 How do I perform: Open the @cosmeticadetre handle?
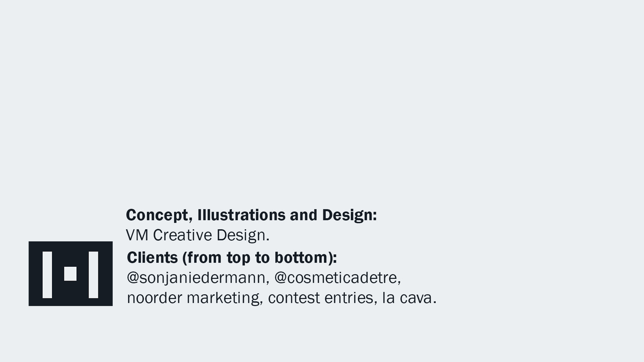point(337,278)
